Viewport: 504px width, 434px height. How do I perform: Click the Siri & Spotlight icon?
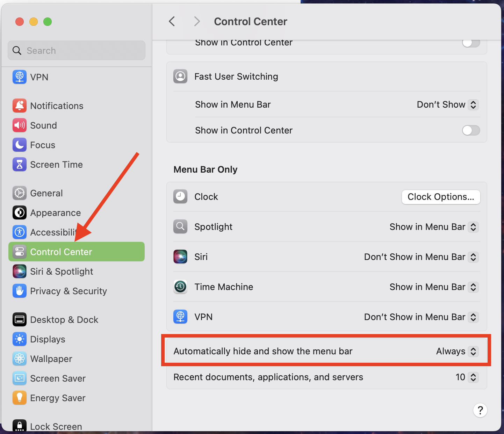(x=20, y=271)
